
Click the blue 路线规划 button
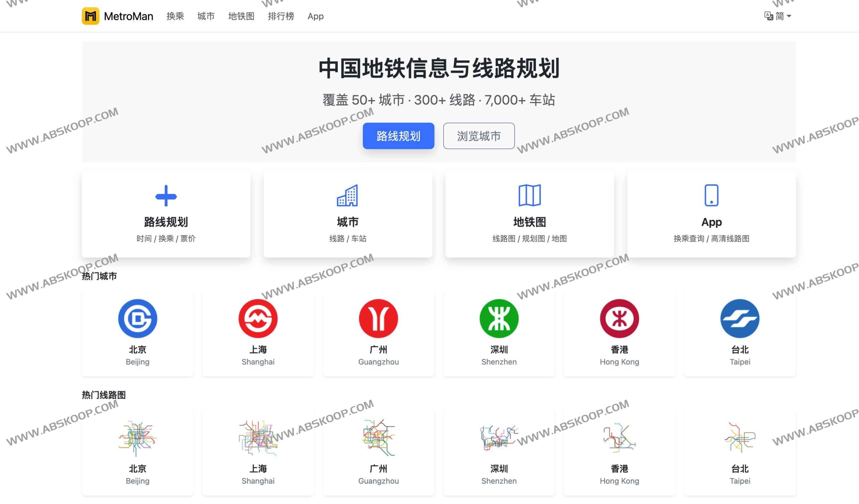pos(399,136)
